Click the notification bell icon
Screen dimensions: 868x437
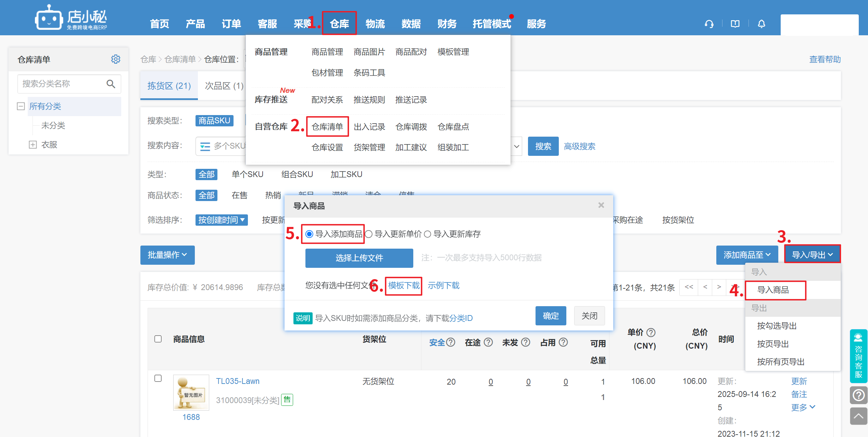[761, 24]
